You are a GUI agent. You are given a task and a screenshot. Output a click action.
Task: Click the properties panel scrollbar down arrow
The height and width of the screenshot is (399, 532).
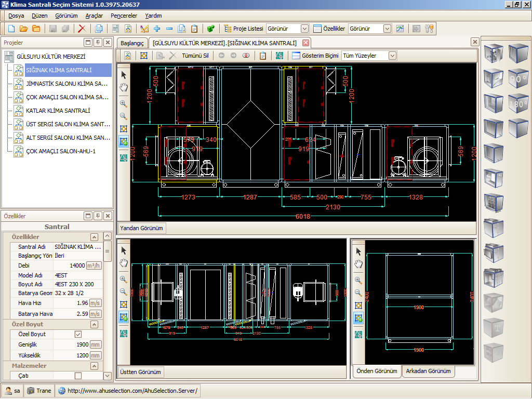107,376
